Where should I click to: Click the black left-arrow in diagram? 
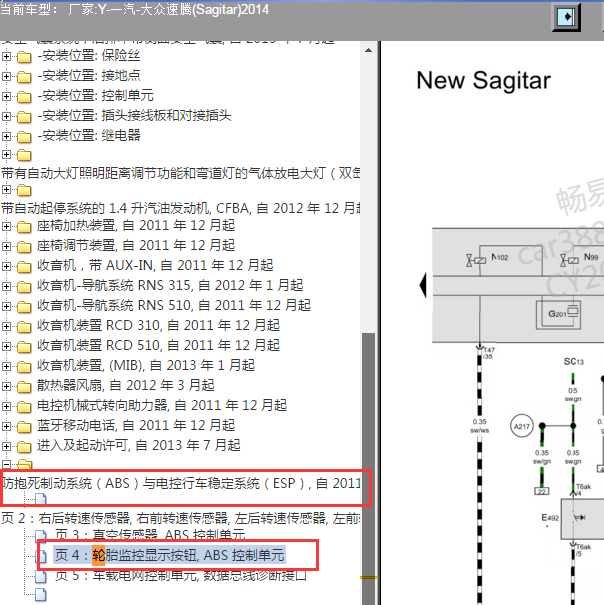(423, 286)
